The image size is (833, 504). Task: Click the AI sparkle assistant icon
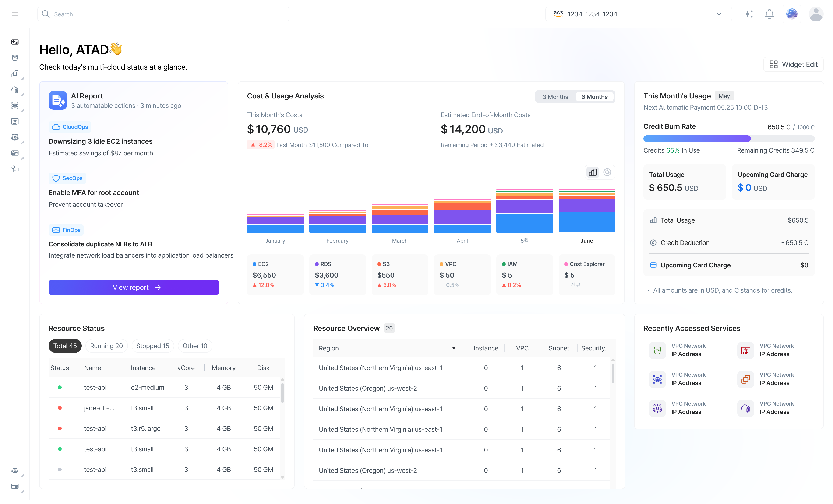point(749,14)
